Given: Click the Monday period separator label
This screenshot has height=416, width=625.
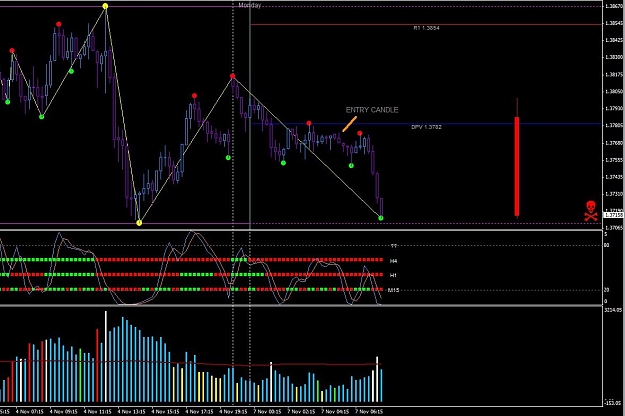Looking at the screenshot, I should [250, 5].
